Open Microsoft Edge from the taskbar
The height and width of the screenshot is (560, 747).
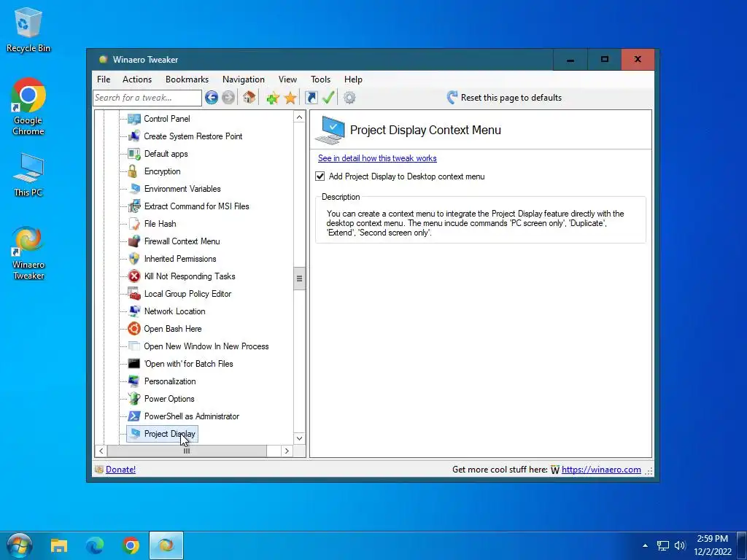[95, 545]
